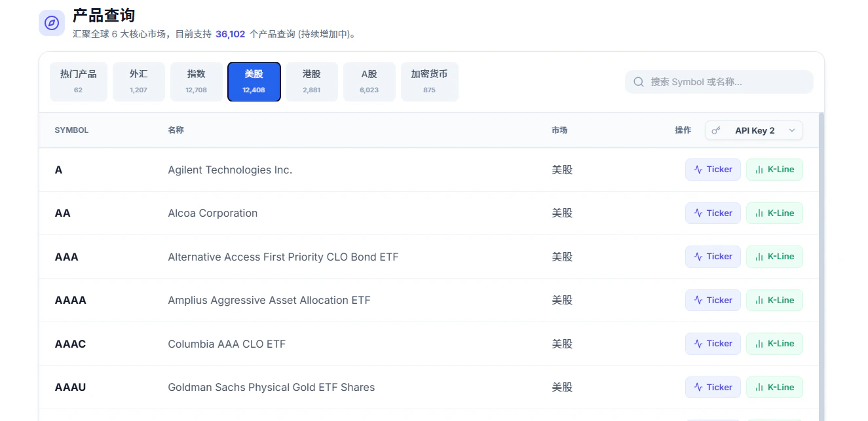Viewport: 868px width, 421px height.
Task: Click symbol A in the first row
Action: 59,170
